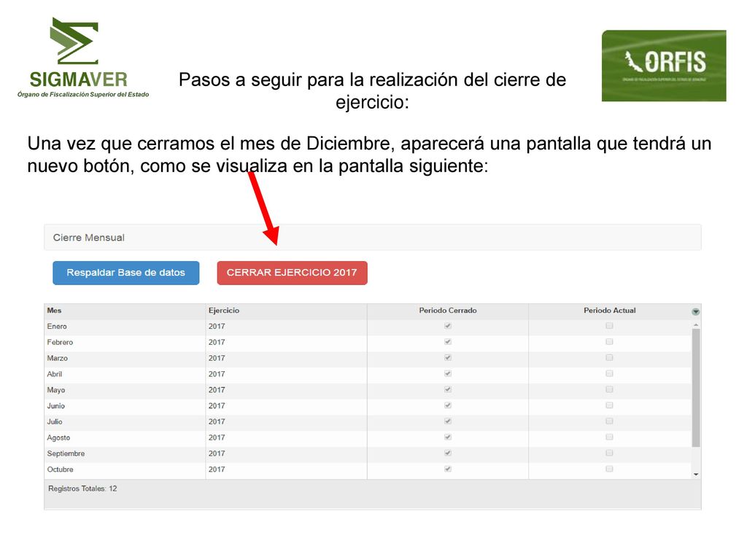Click the 2017 value in Octubre row
Screen dimensions: 747x560
tap(217, 470)
